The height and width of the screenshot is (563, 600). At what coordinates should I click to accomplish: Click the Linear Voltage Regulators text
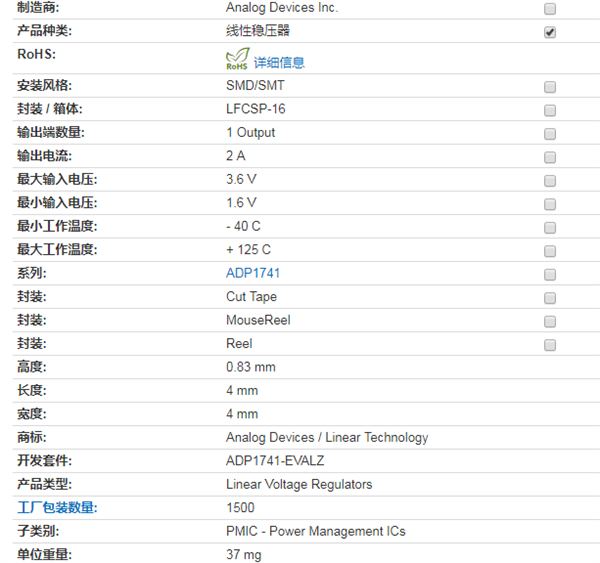299,484
